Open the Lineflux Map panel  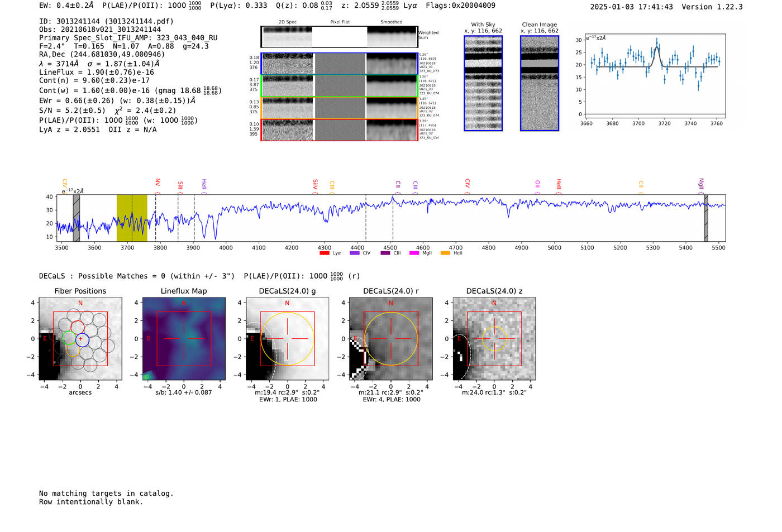184,339
